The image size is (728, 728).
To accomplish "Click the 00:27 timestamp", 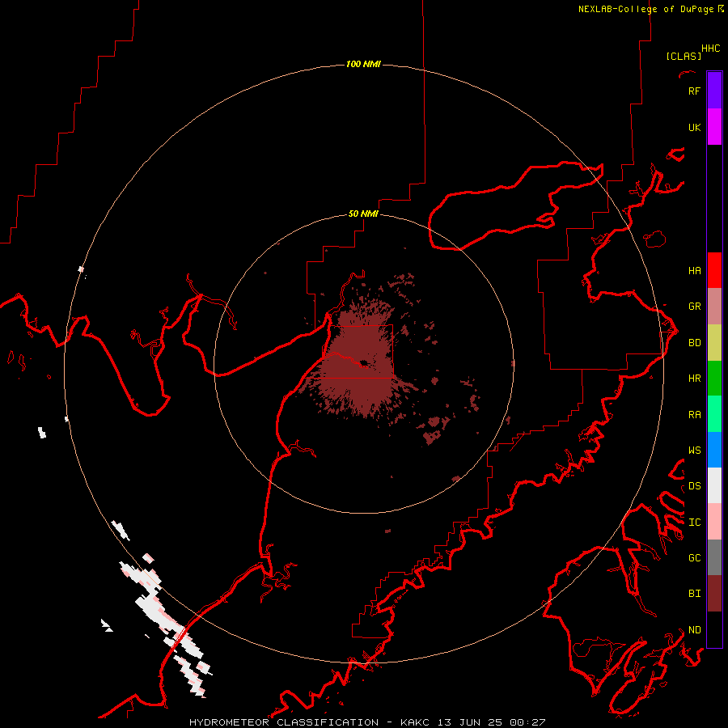I will 527,722.
